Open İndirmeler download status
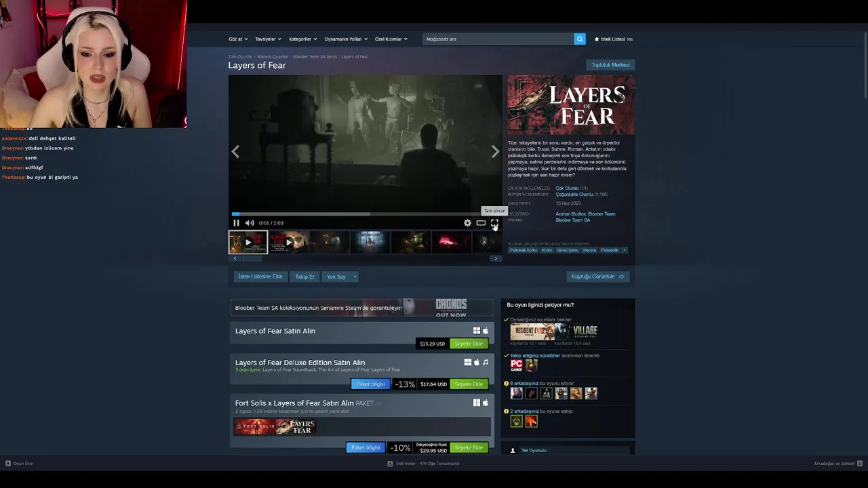This screenshot has height=488, width=868. 424,464
